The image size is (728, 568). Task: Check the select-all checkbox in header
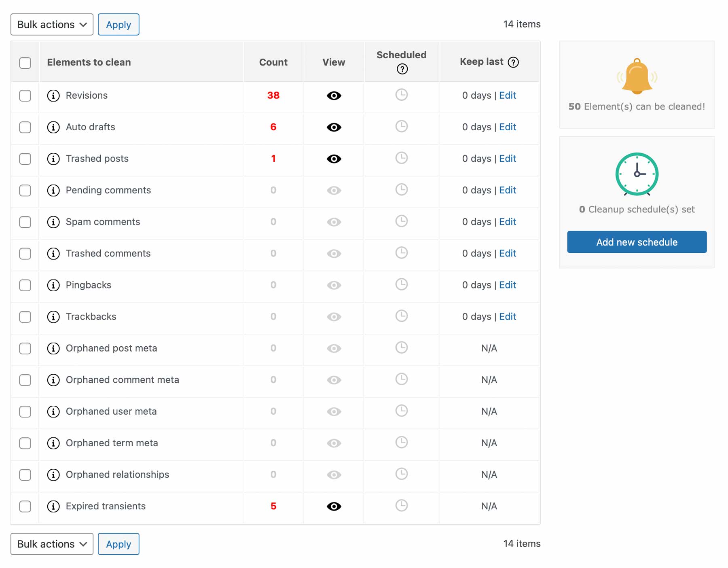point(25,63)
